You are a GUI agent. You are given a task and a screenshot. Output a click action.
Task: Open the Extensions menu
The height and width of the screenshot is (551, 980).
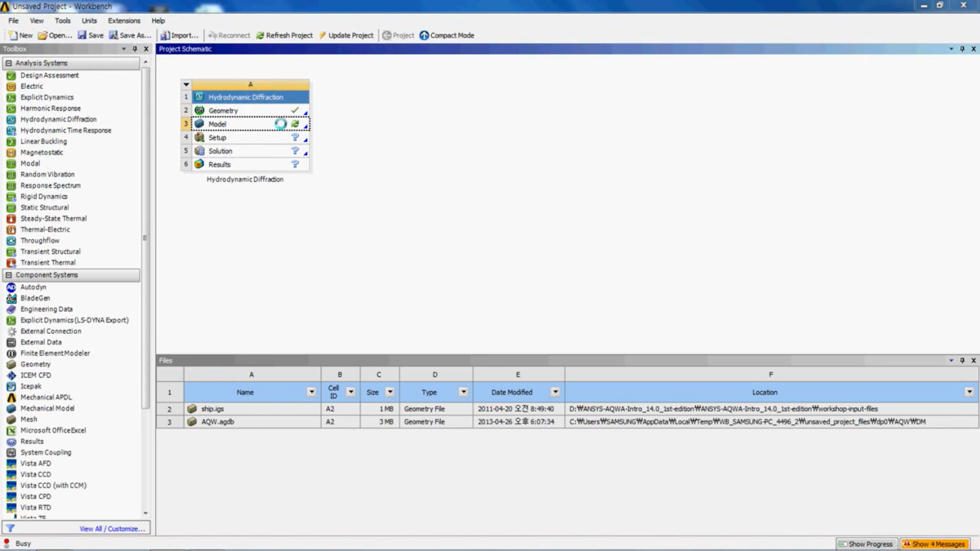point(124,20)
